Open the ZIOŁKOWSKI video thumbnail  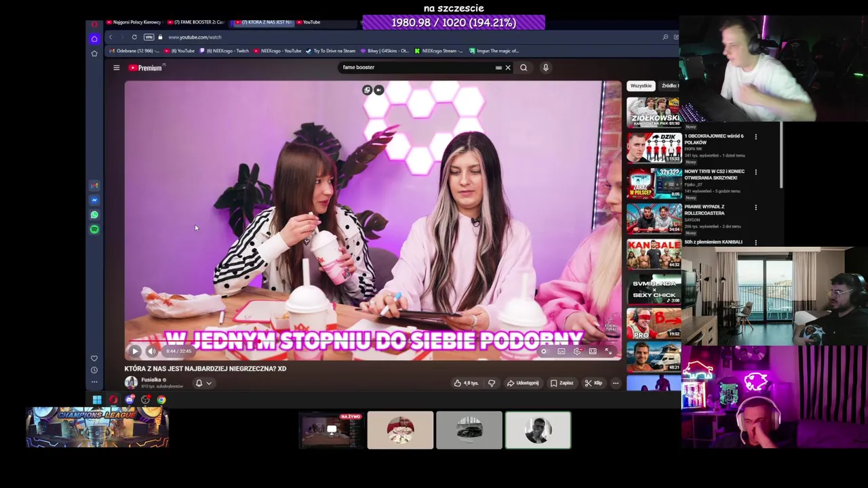pos(653,112)
